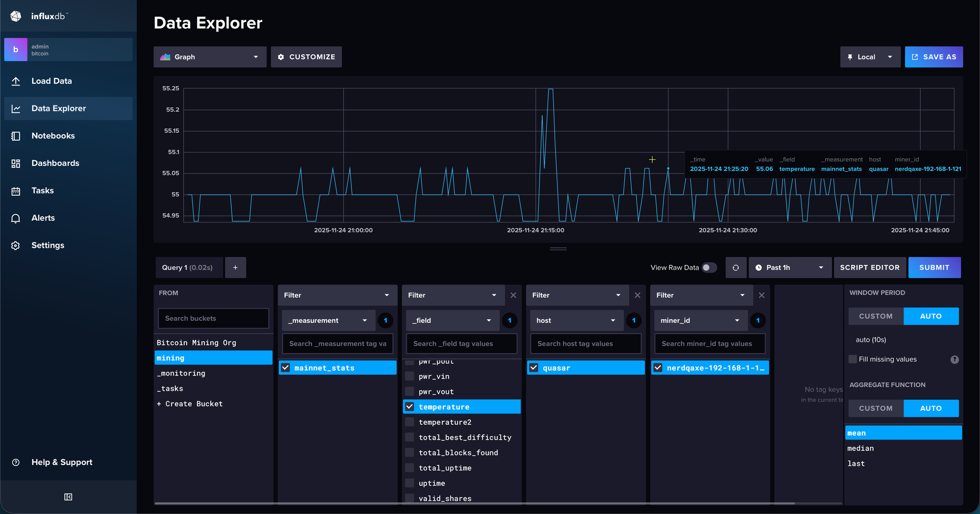
Task: Select the _monitoring bucket
Action: (x=181, y=373)
